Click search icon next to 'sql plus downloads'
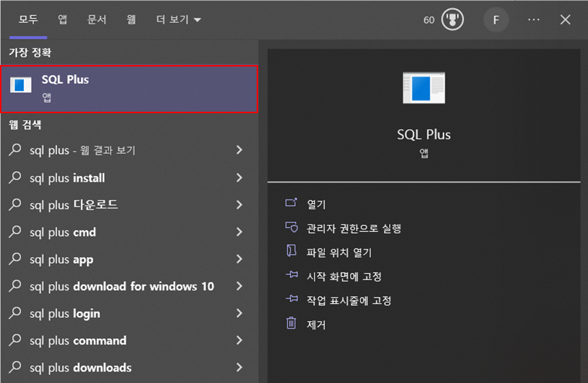Screen dimensions: 588x383 coord(15,367)
